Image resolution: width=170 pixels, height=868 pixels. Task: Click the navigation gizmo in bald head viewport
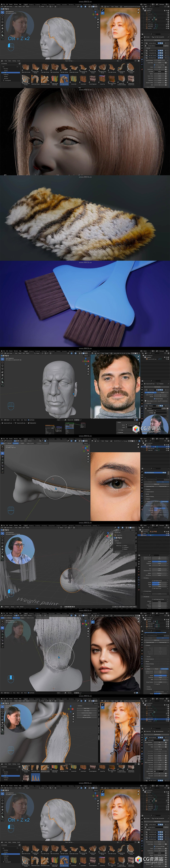pos(86,362)
